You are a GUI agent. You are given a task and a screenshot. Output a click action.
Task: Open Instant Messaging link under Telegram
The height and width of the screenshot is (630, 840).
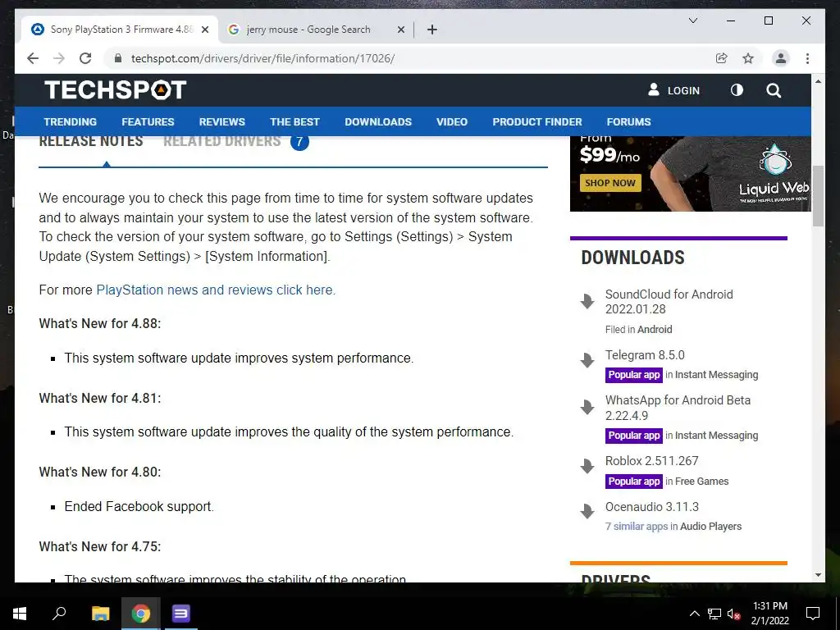716,375
